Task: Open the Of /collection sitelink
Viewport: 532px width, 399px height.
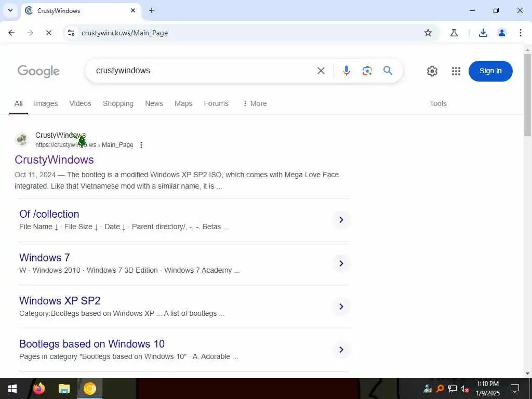Action: (49, 214)
